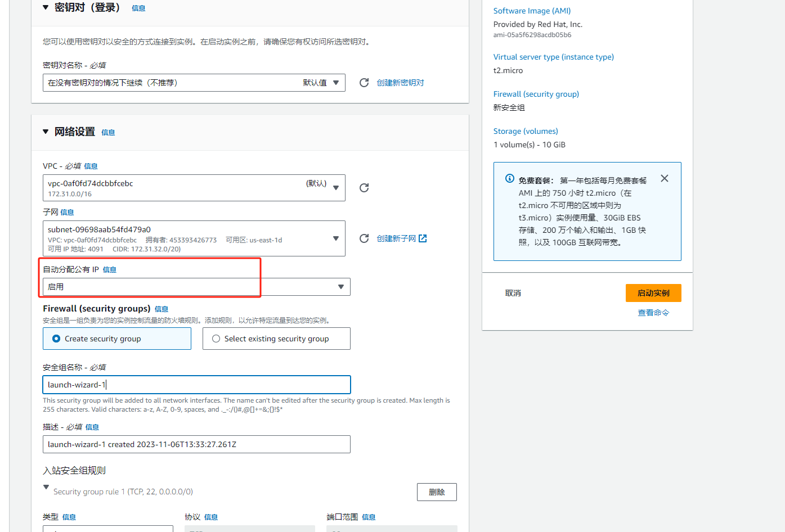Refresh the subnet list
The image size is (785, 532).
pyautogui.click(x=364, y=238)
